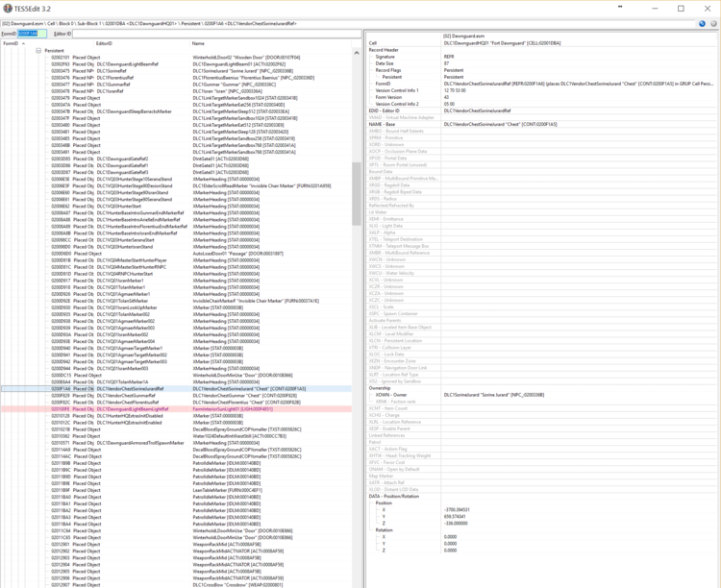Select the DLC1VQ03HunterStart row
This screenshot has height=588, width=721.
point(176,206)
